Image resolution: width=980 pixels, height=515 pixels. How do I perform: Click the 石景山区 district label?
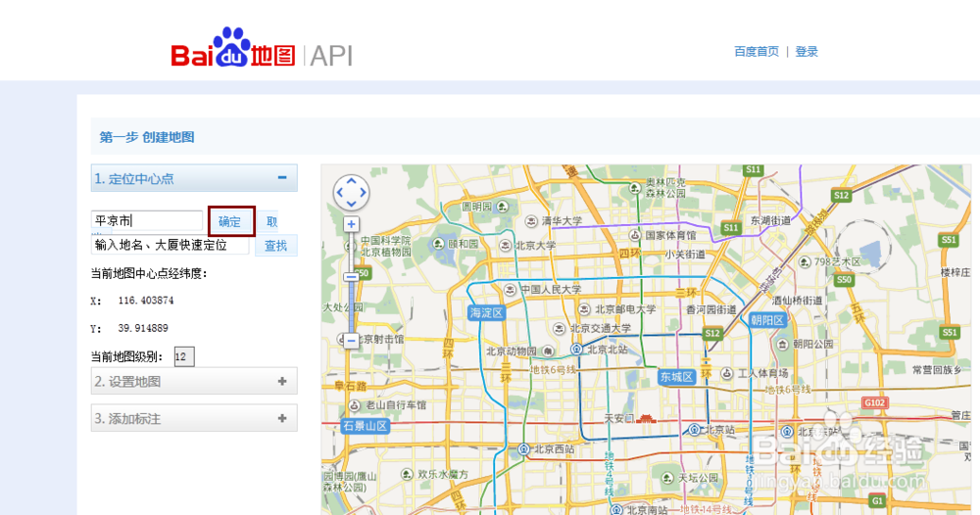(365, 426)
